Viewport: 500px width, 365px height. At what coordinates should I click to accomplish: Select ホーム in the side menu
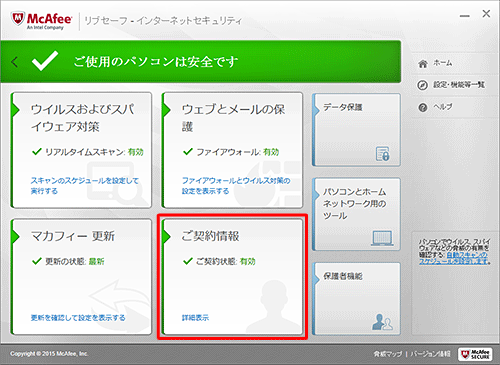pos(443,63)
